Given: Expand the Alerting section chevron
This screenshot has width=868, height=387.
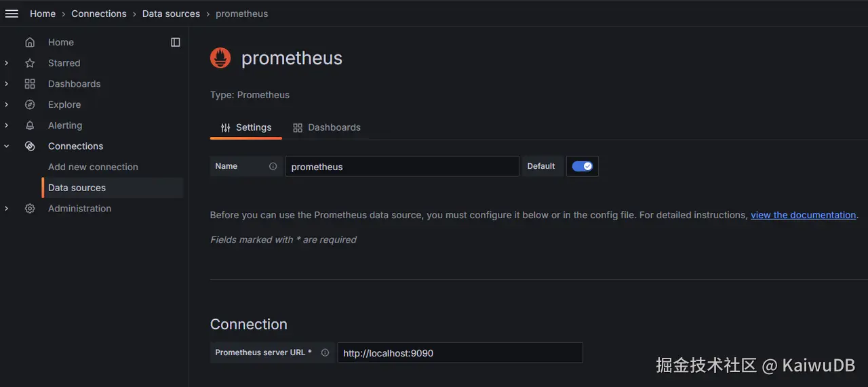Looking at the screenshot, I should [x=7, y=125].
